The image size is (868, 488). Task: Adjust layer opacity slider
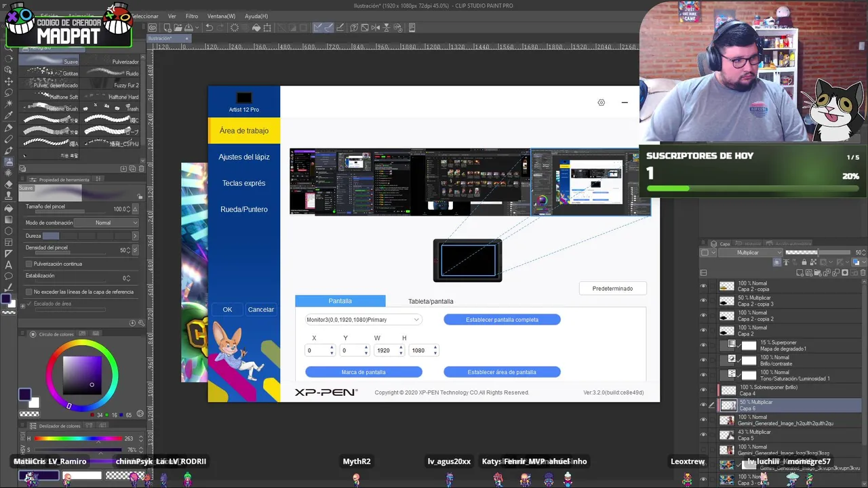coord(818,252)
